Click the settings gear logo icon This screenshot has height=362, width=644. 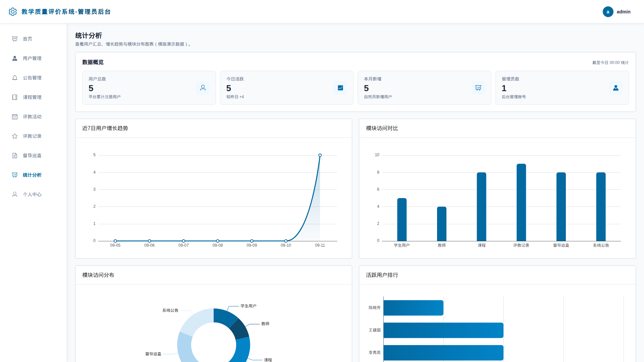point(13,12)
